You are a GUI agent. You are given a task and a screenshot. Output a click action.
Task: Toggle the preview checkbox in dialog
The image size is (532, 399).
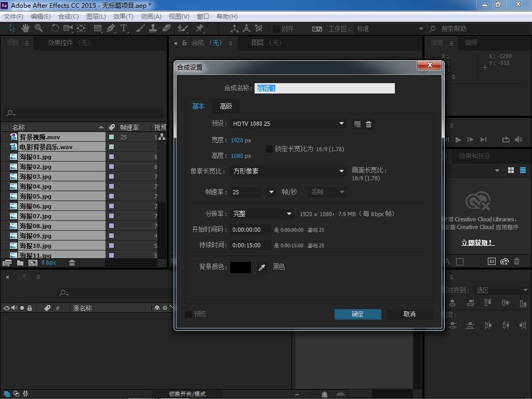tap(188, 314)
